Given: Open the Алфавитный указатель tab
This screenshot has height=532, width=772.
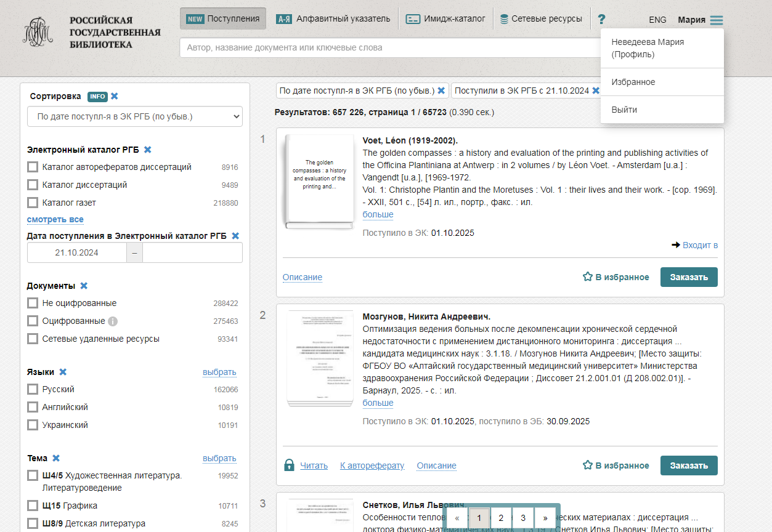Looking at the screenshot, I should [333, 19].
